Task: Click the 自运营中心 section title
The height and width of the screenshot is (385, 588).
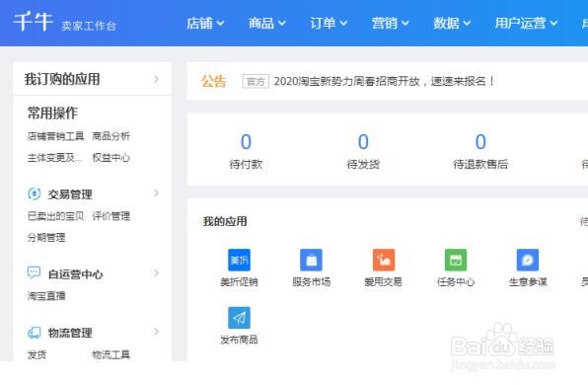Action: [75, 273]
